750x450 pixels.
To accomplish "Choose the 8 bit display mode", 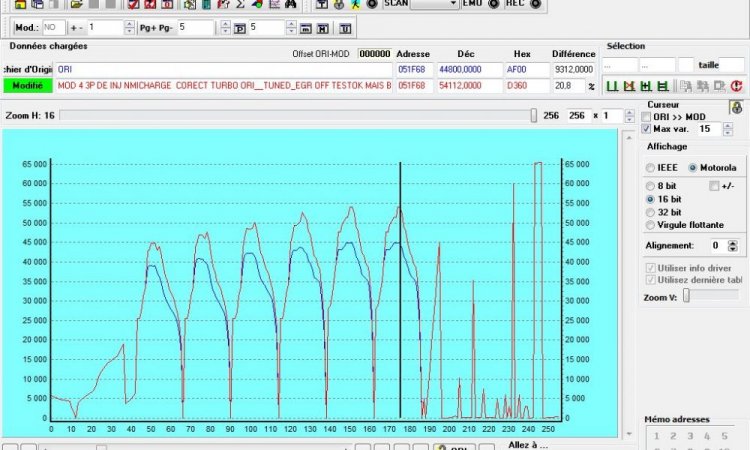I will [x=650, y=186].
